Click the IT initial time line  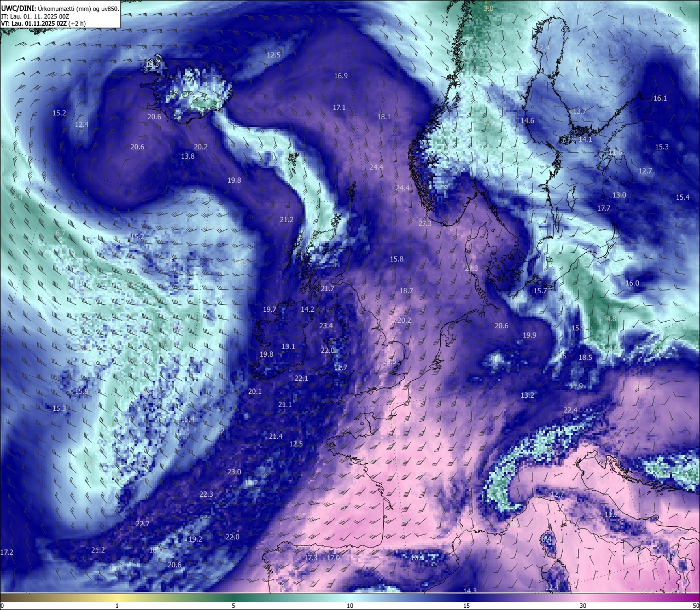coord(35,16)
